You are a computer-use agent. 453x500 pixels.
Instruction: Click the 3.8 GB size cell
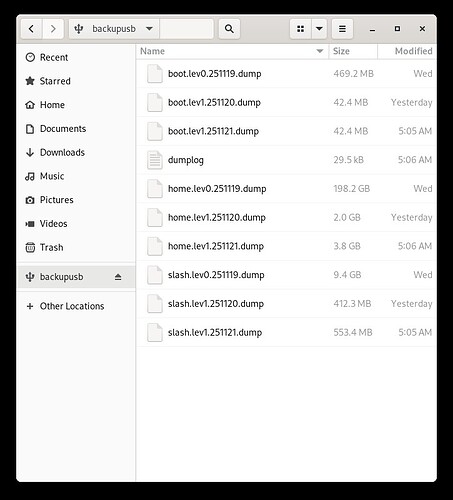tap(347, 246)
